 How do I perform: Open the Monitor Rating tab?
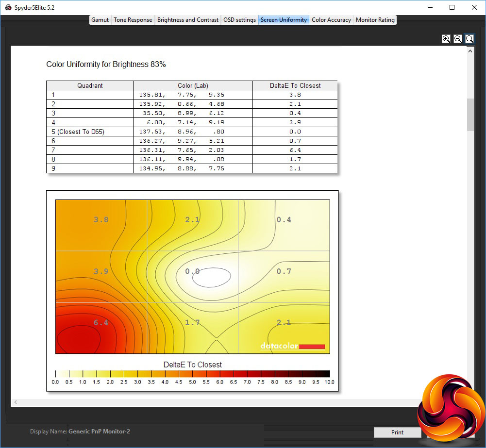coord(375,20)
